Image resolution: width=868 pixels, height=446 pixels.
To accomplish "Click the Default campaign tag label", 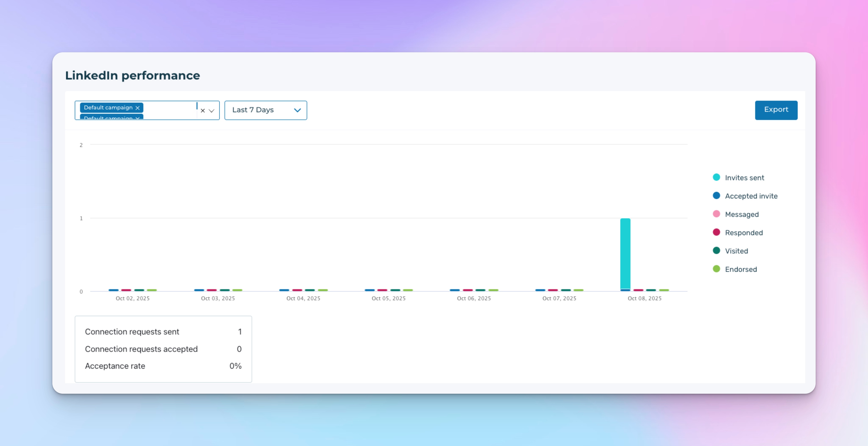I will pos(108,108).
